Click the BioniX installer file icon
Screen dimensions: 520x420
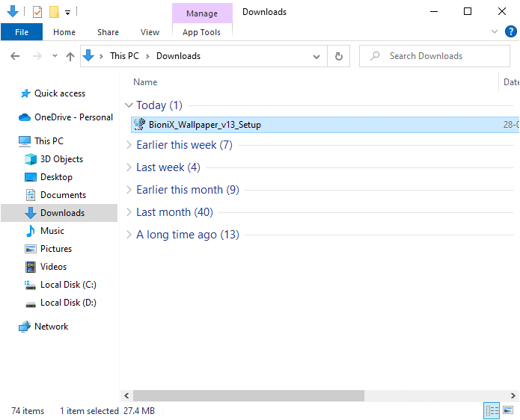[140, 125]
